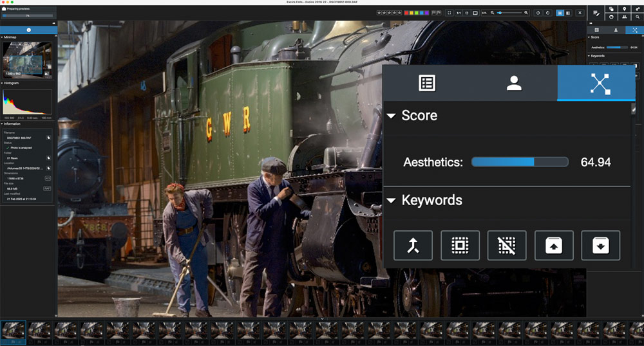This screenshot has width=644, height=346.
Task: Apply the yellow color label
Action: [x=411, y=13]
